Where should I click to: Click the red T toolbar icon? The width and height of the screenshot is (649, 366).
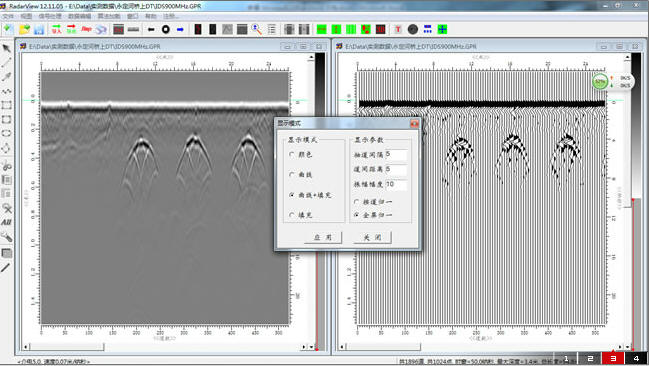[398, 29]
